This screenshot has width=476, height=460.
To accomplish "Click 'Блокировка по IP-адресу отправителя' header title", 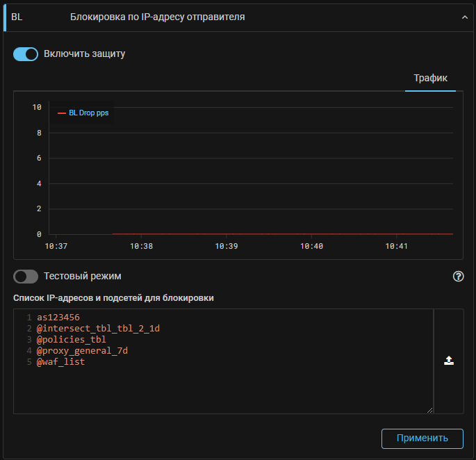I will point(158,17).
